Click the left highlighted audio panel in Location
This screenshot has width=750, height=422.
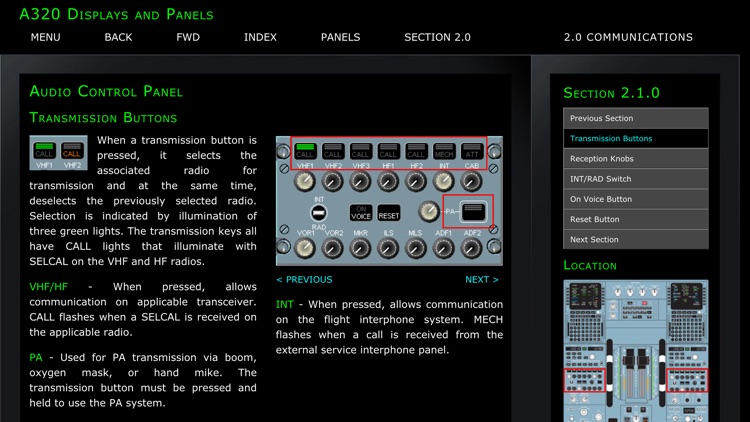tap(585, 380)
